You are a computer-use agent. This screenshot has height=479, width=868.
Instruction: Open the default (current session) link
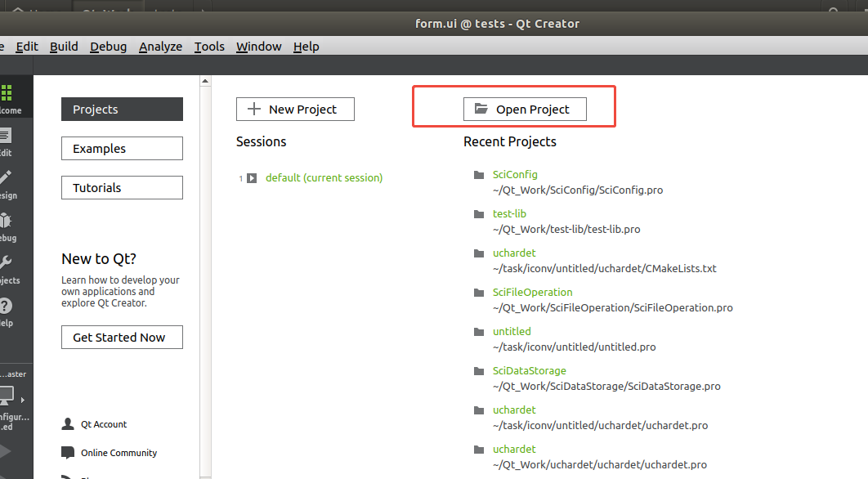tap(324, 177)
